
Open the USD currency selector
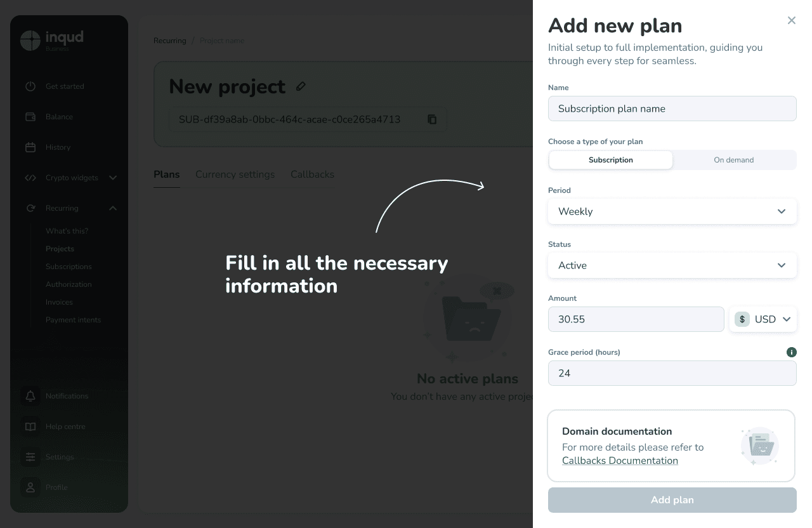tap(763, 319)
